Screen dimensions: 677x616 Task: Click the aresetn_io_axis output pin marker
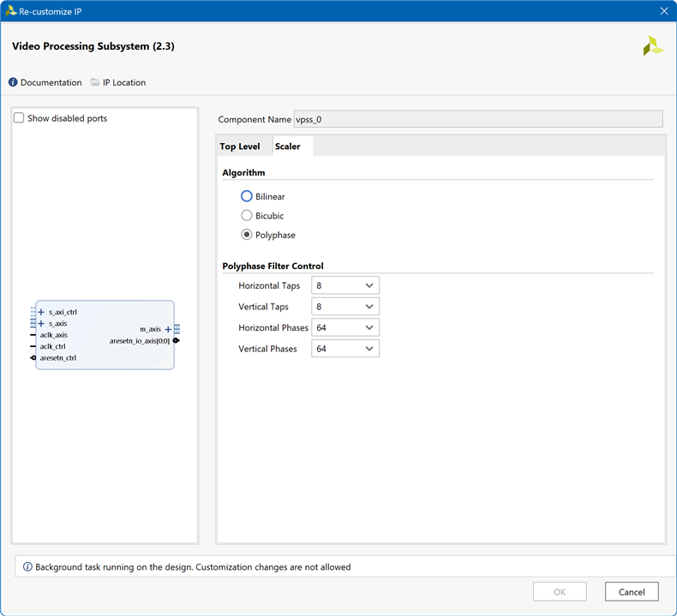point(177,341)
